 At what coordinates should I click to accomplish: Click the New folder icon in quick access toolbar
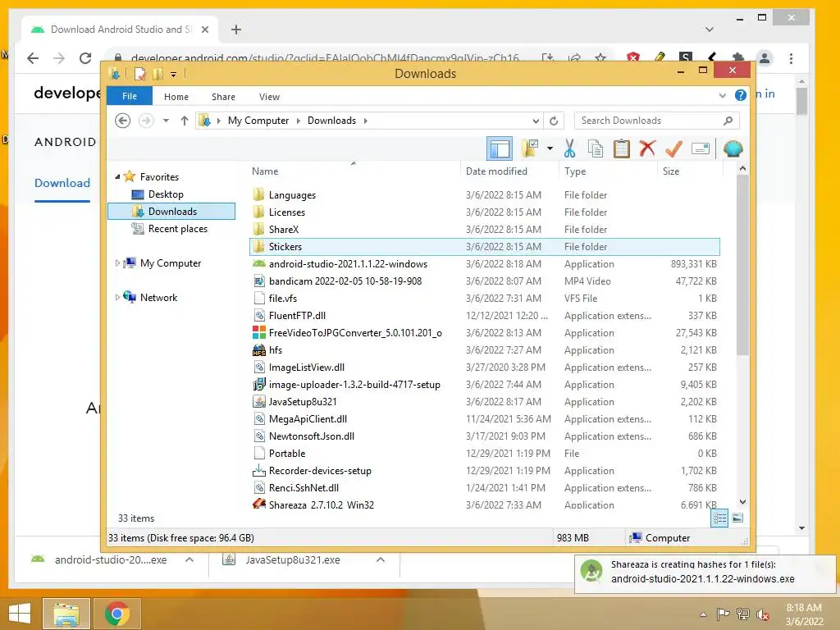tap(157, 73)
